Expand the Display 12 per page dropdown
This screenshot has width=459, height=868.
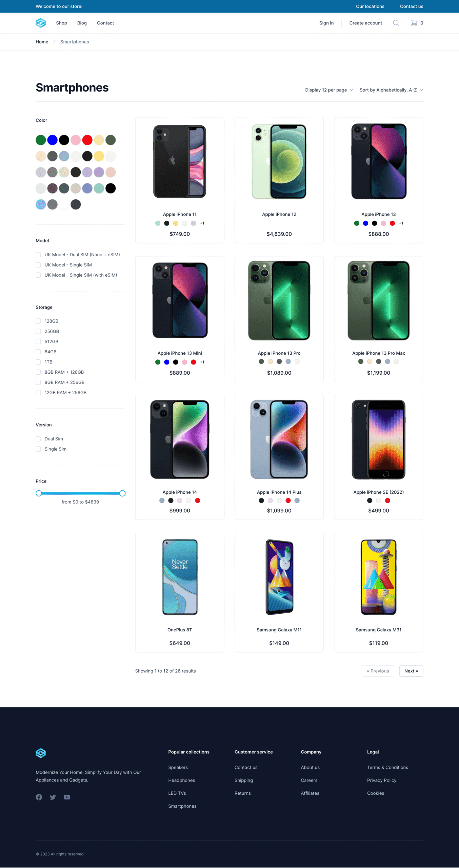pos(329,90)
